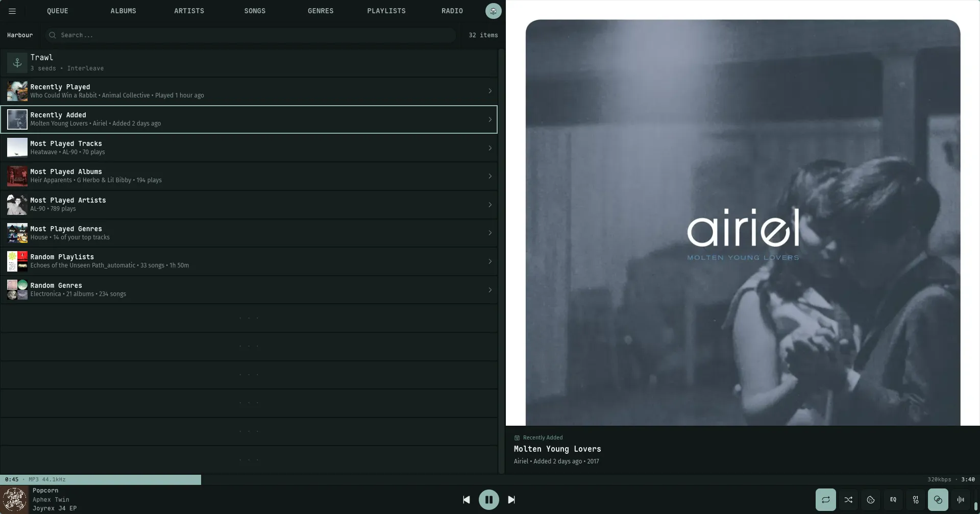
Task: Toggle shuffle mode
Action: [848, 500]
